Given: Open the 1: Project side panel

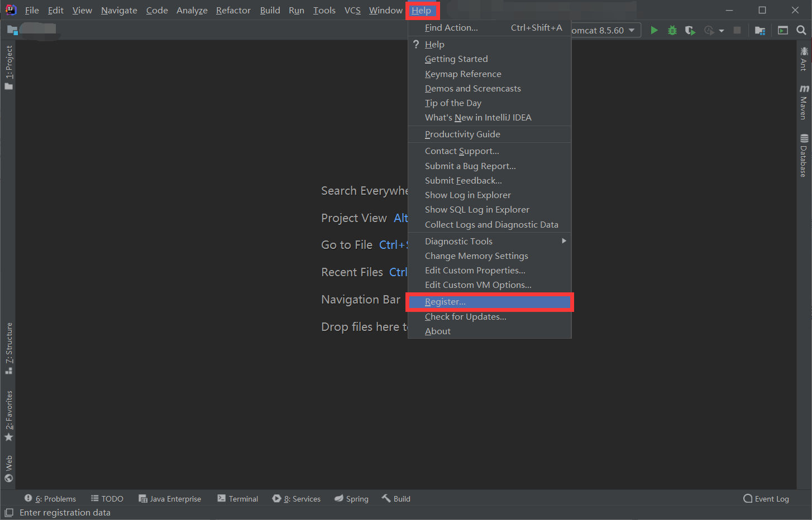Looking at the screenshot, I should click(8, 68).
